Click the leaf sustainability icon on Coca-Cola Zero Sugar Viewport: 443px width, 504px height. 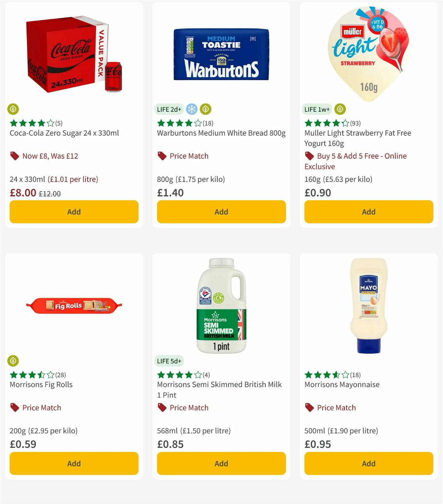[x=13, y=109]
